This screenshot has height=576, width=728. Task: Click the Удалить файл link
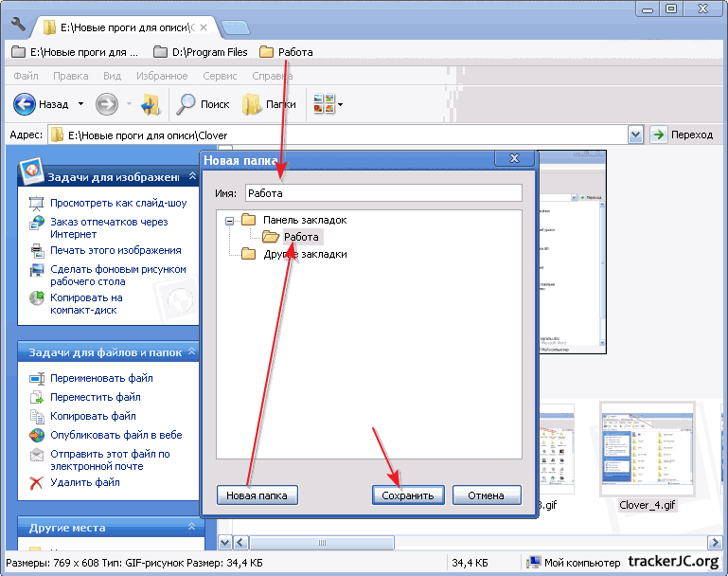tap(85, 482)
